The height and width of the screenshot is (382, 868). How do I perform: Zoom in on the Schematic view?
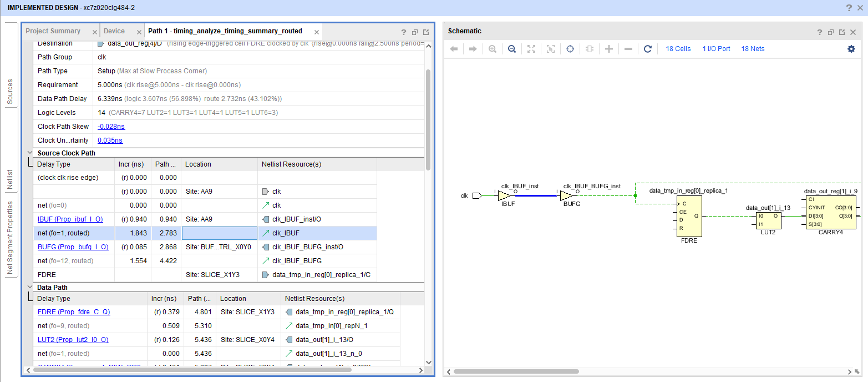tap(493, 49)
